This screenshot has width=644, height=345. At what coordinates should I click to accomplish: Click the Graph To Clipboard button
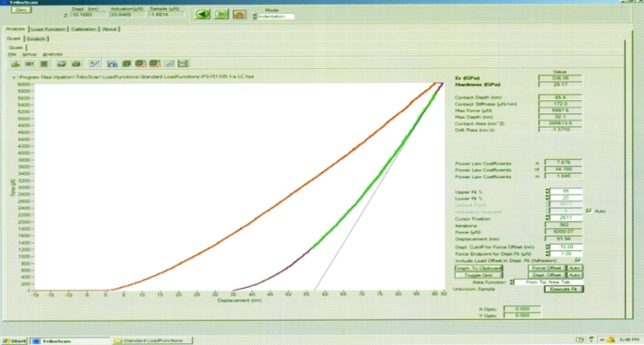click(478, 269)
